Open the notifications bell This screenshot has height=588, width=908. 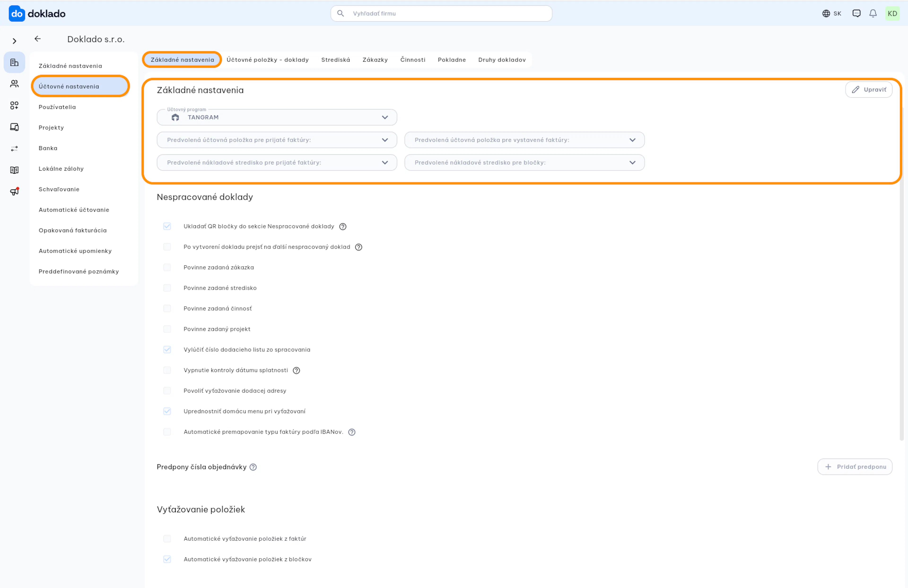(873, 13)
